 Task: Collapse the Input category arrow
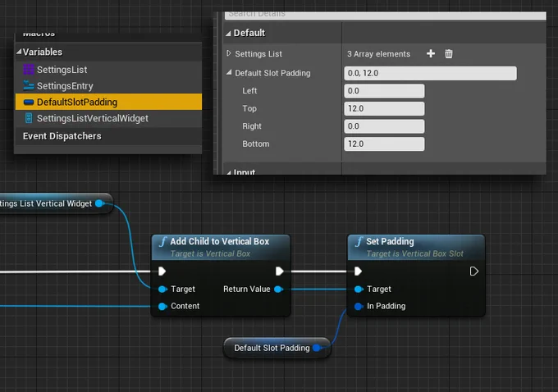tap(229, 172)
